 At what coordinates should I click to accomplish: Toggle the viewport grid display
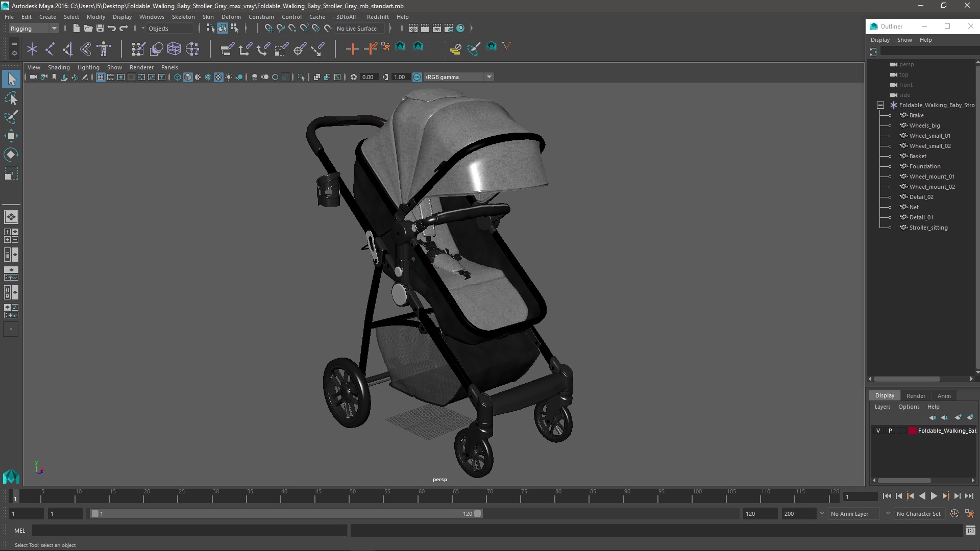pos(101,77)
